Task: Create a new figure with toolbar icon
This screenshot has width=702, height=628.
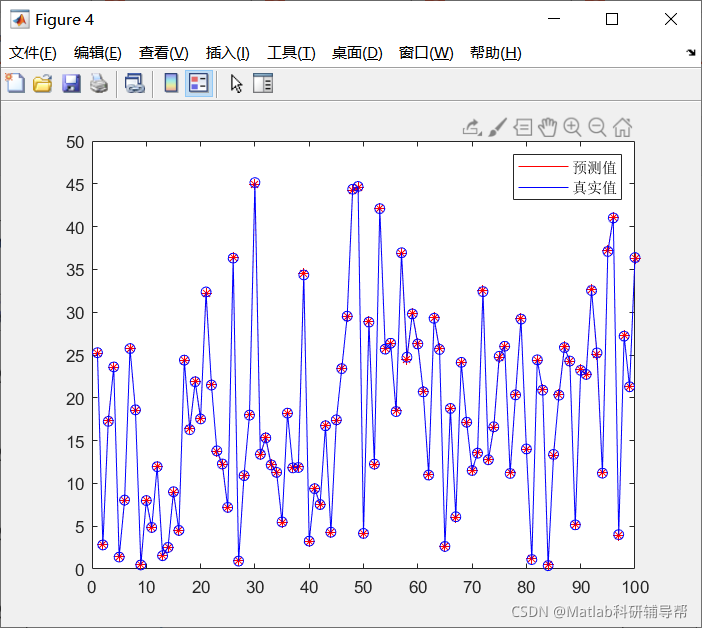Action: pos(15,83)
